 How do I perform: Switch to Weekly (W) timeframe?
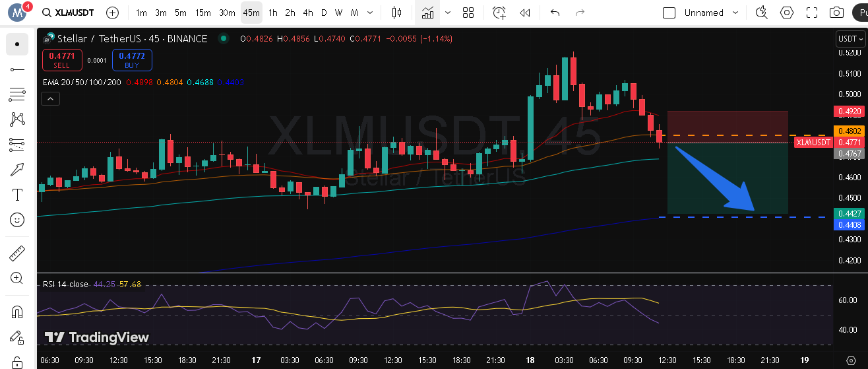(338, 13)
